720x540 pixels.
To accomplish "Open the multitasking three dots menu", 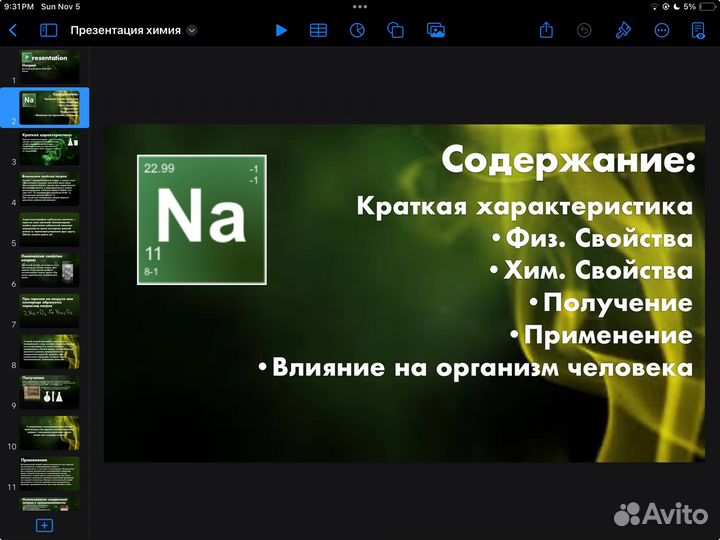I will point(360,6).
